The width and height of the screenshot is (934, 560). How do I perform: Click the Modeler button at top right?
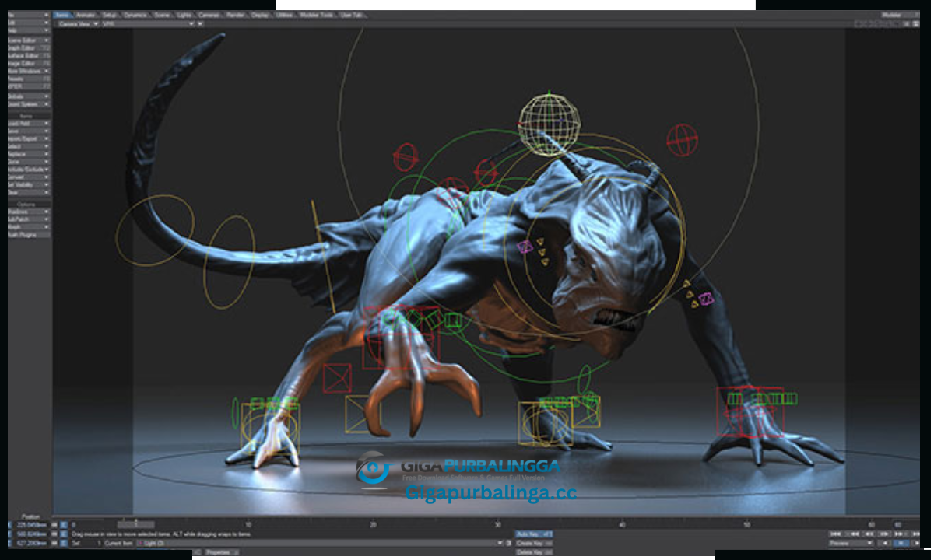[x=900, y=15]
